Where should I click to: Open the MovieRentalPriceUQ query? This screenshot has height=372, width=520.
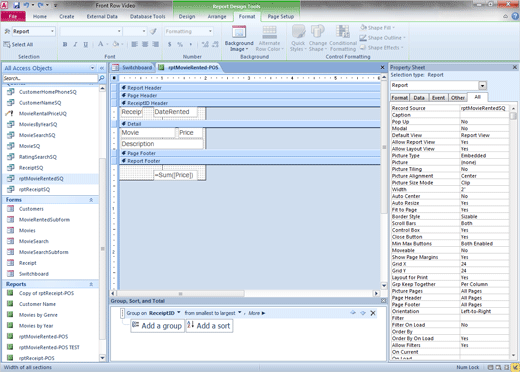43,114
